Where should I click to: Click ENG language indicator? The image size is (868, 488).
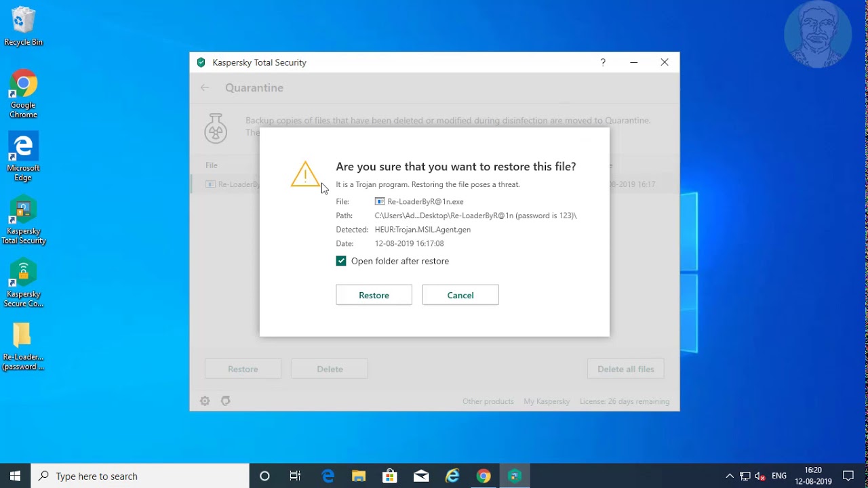[779, 476]
